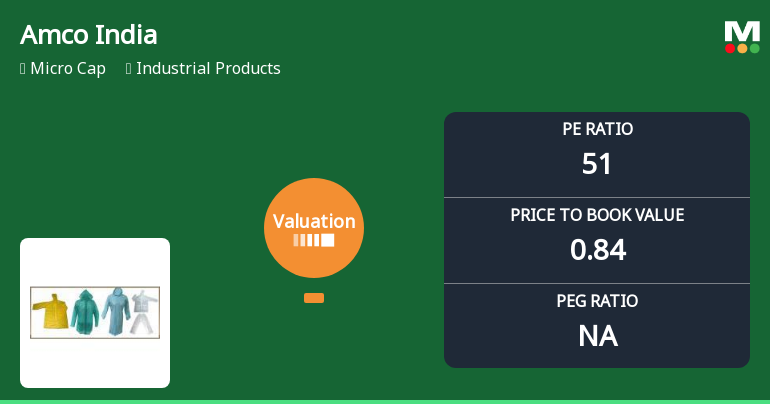This screenshot has height=404, width=770.
Task: Click the PE RATIO heading
Action: [x=597, y=129]
